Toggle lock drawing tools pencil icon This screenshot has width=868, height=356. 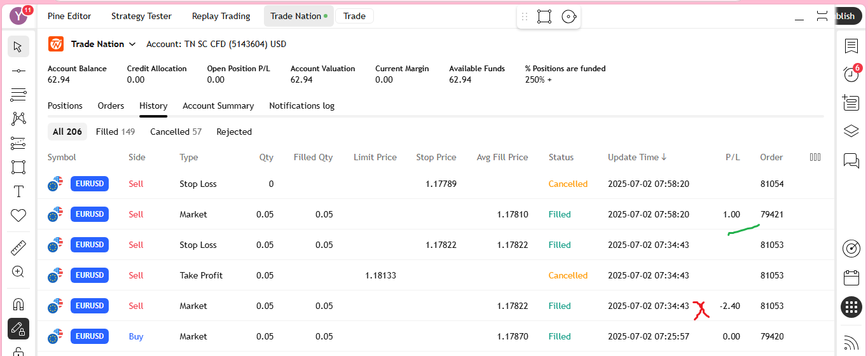[18, 329]
